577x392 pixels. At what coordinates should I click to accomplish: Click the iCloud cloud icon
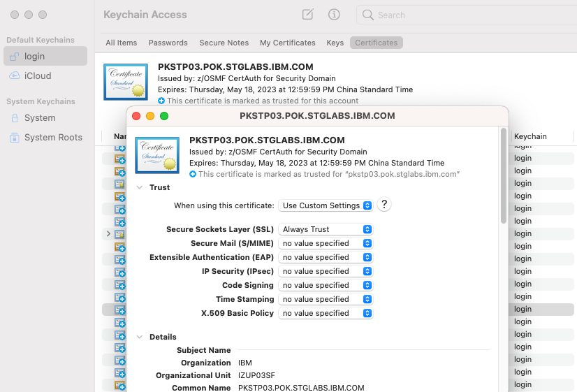click(15, 75)
